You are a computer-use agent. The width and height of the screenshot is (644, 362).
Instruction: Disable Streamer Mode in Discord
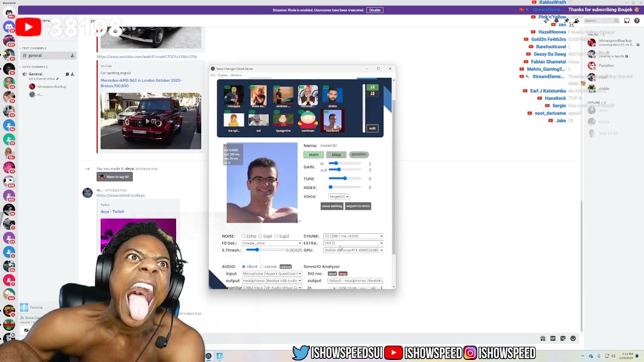click(x=375, y=10)
